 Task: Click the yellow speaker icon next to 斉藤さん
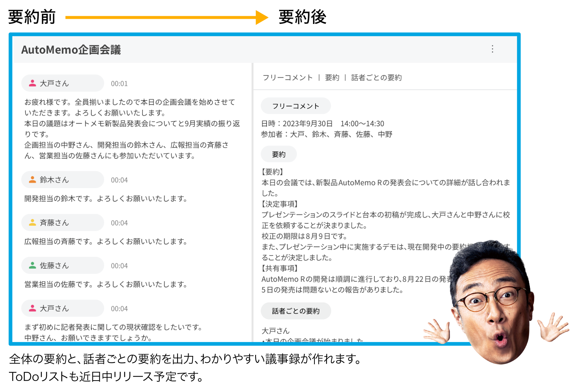coord(34,222)
